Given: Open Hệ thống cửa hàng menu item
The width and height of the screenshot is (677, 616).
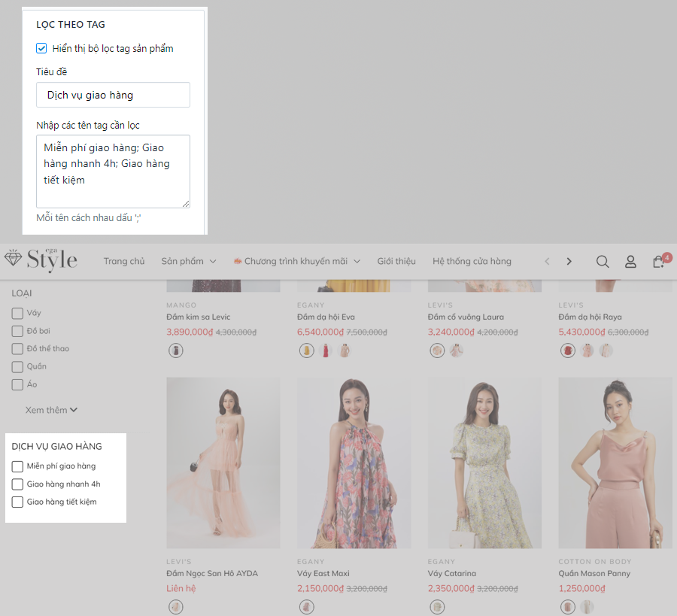Looking at the screenshot, I should tap(472, 262).
